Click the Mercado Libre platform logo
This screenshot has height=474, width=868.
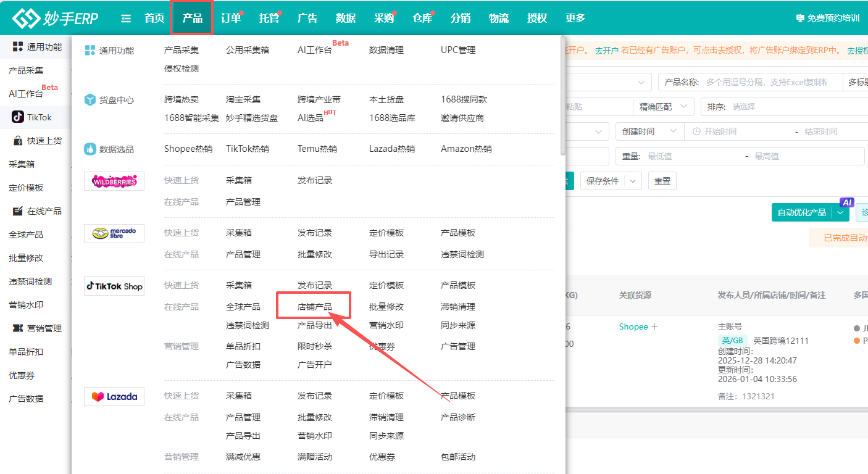click(x=114, y=233)
